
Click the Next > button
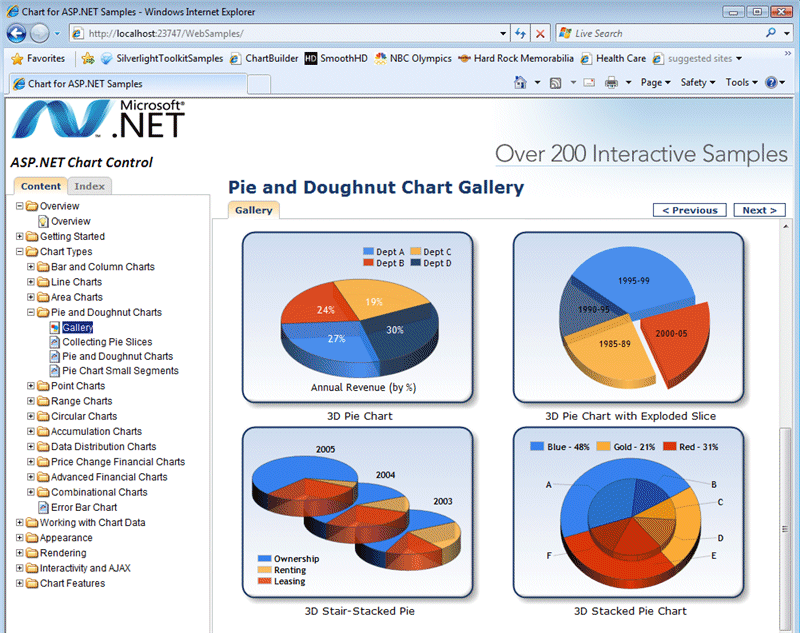(x=759, y=210)
